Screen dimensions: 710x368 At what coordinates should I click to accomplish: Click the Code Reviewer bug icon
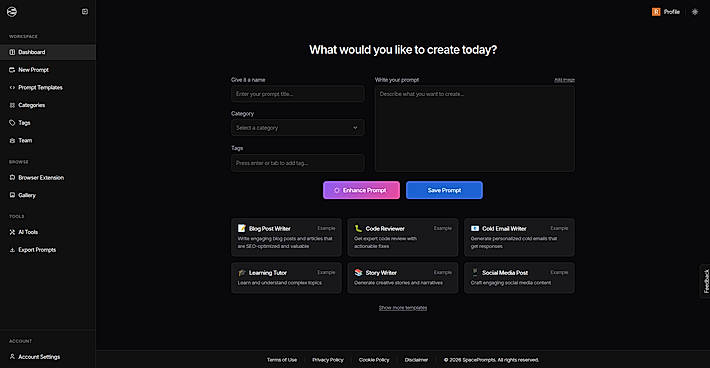[x=358, y=228]
